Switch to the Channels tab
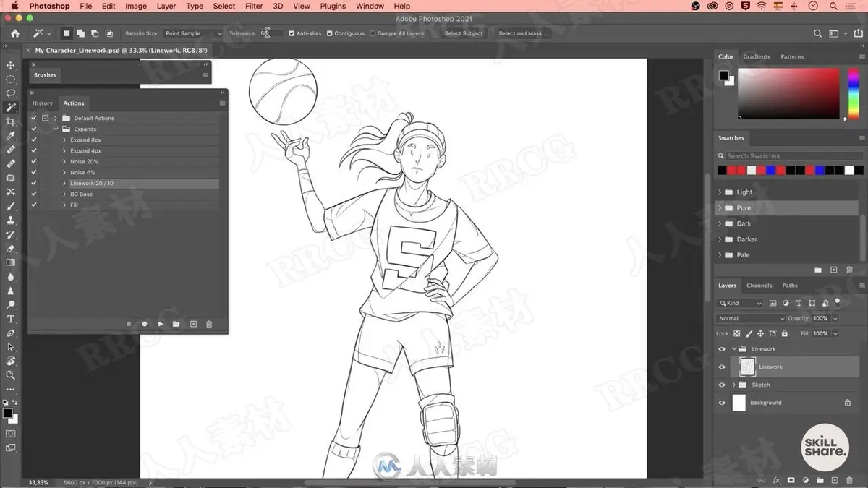The image size is (868, 488). click(759, 286)
